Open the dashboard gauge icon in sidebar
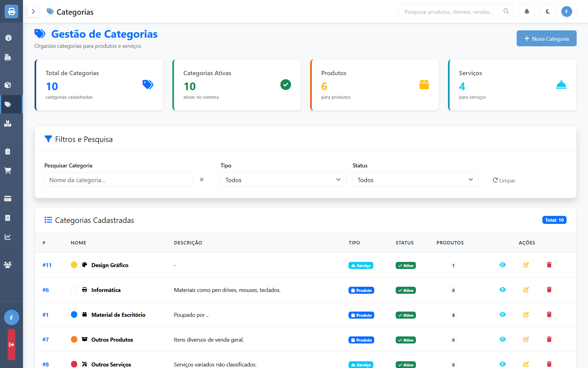This screenshot has height=368, width=588. tap(8, 38)
